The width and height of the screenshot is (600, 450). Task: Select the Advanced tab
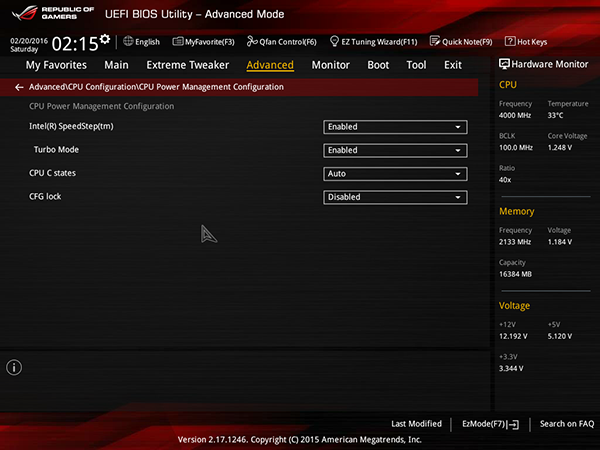(x=270, y=65)
